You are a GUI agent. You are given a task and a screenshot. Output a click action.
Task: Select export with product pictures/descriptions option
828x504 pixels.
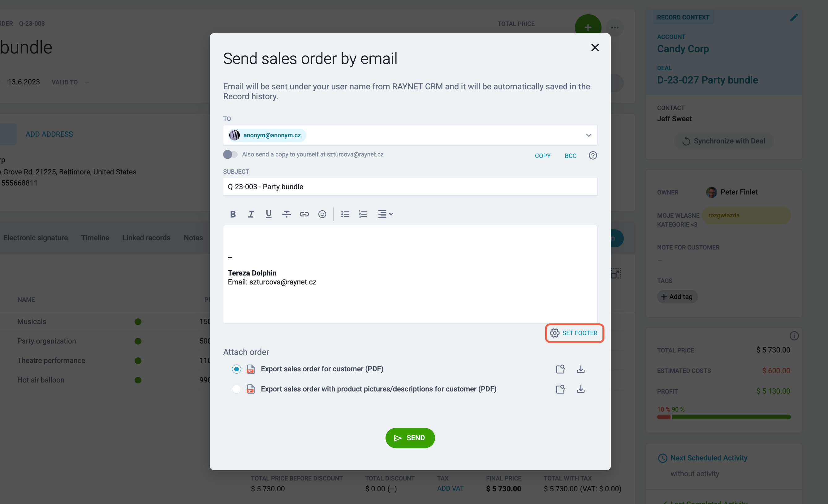236,389
